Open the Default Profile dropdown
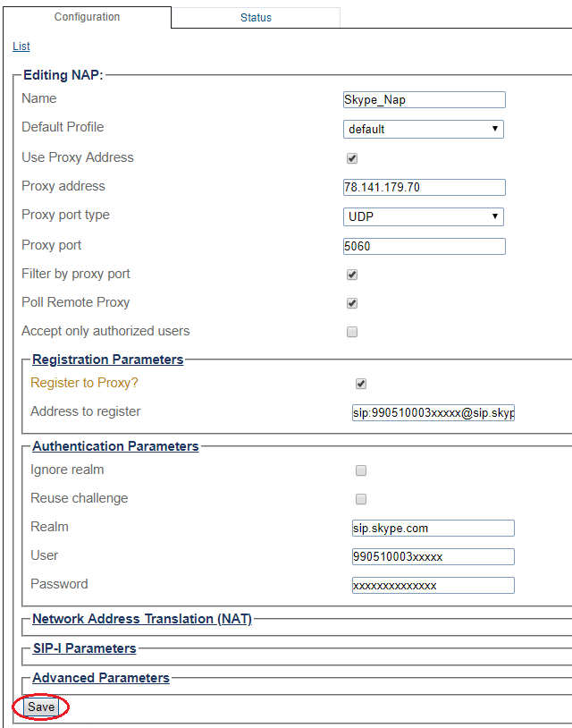 point(424,129)
